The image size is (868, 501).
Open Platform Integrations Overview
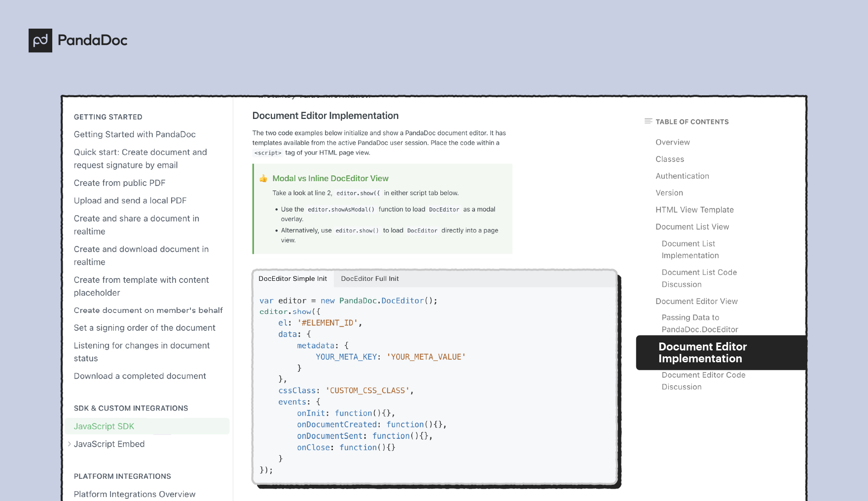tap(135, 494)
